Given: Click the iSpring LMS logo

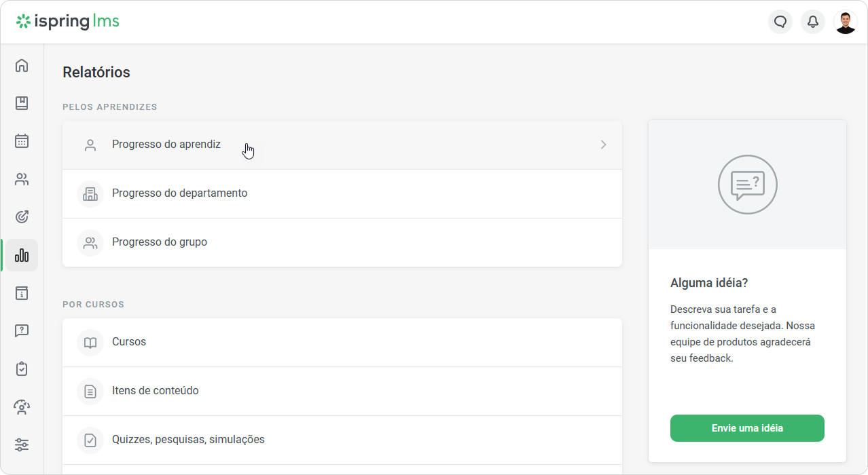Looking at the screenshot, I should click(x=68, y=22).
